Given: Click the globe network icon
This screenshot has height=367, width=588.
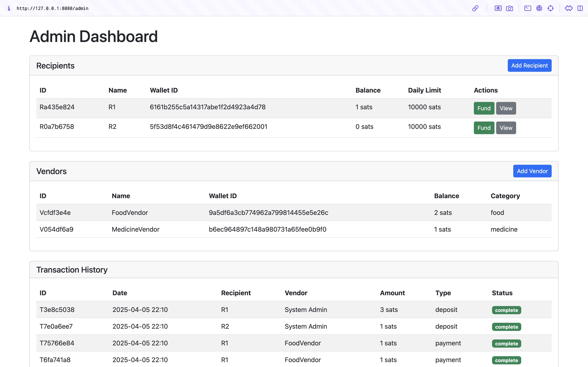Looking at the screenshot, I should [x=539, y=8].
